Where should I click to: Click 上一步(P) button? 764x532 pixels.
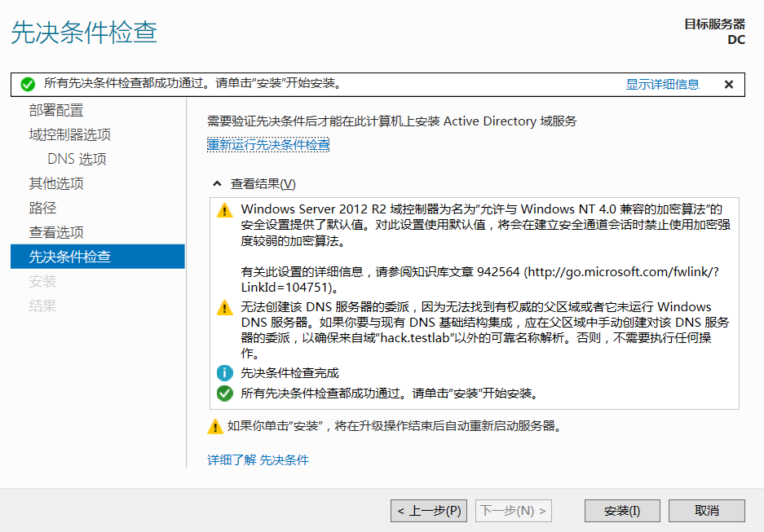[429, 511]
